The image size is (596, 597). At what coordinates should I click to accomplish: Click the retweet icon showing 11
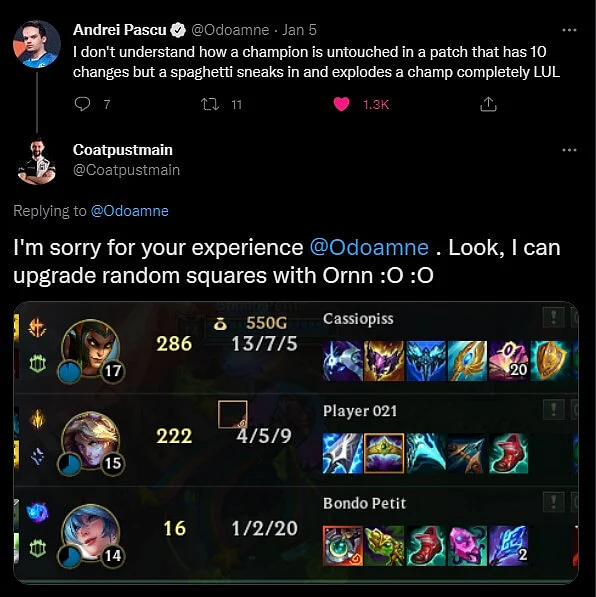(x=210, y=104)
